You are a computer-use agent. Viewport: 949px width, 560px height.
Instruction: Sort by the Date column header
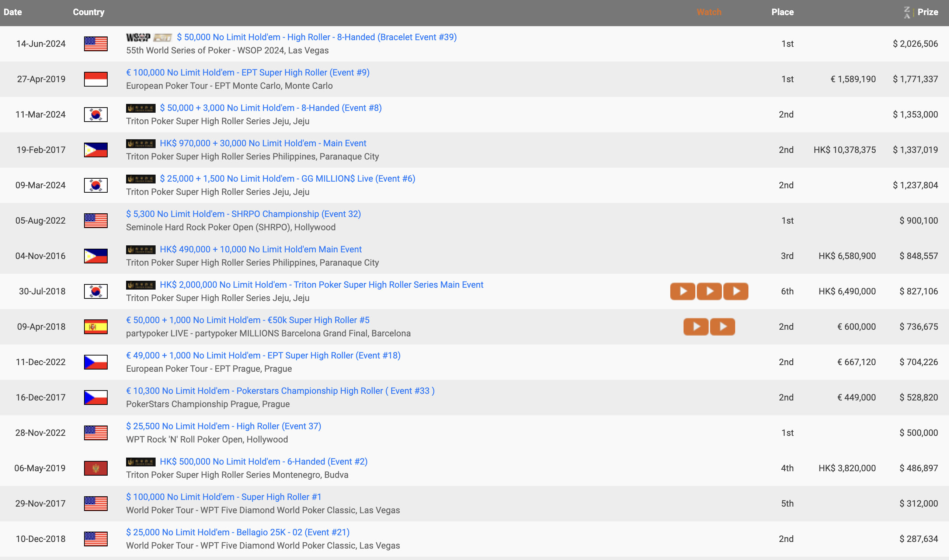13,12
